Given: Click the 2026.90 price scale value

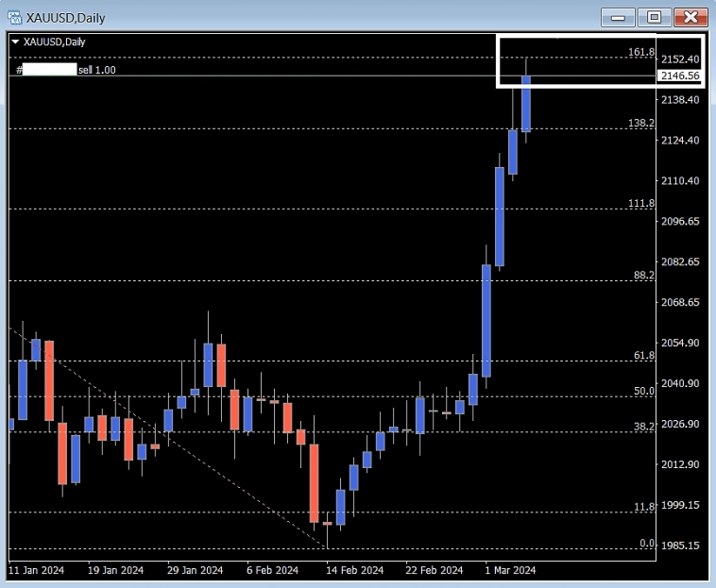Looking at the screenshot, I should pos(680,424).
